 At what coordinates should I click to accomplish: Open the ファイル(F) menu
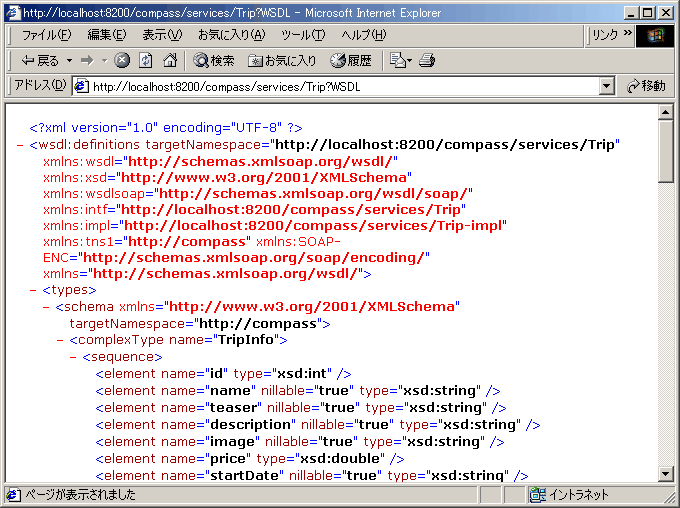[x=46, y=35]
